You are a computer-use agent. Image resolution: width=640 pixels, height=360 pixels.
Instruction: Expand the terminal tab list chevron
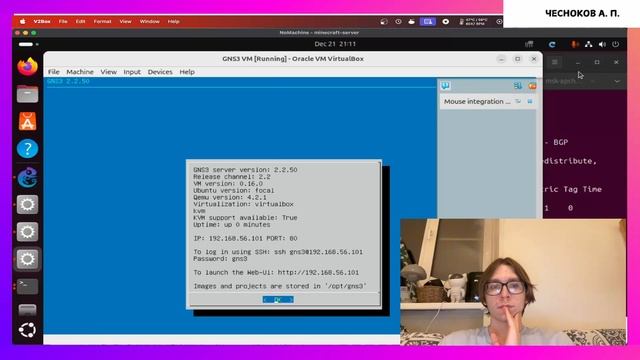[x=617, y=81]
